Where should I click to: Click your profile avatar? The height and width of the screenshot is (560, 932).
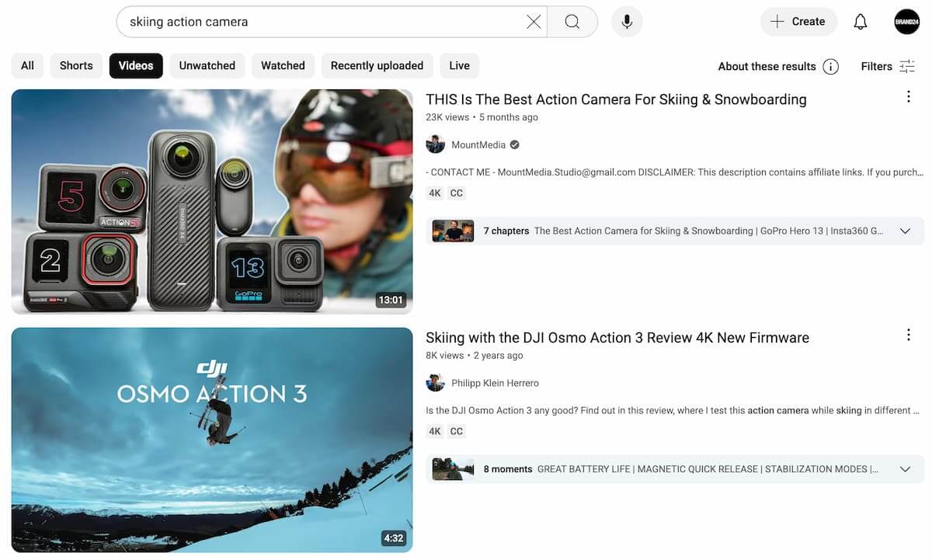906,21
